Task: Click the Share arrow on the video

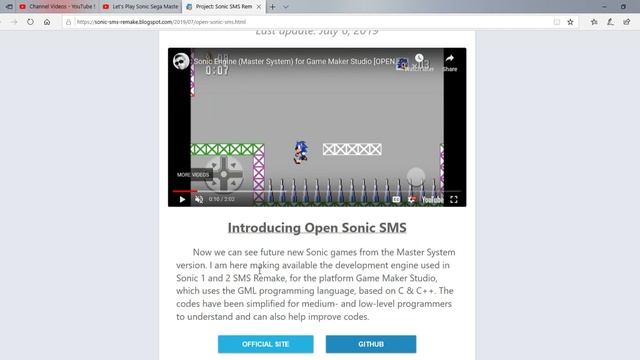Action: (x=449, y=62)
